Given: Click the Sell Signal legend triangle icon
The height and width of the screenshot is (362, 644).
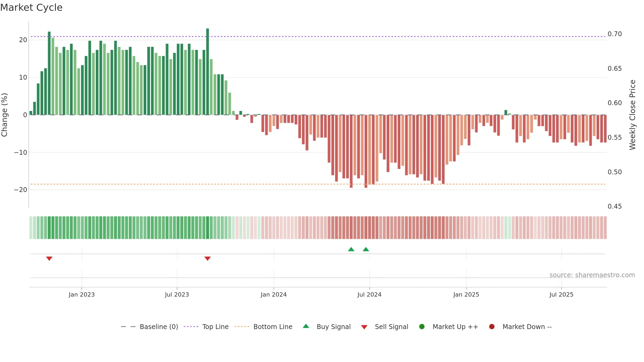Looking at the screenshot, I should tap(364, 327).
